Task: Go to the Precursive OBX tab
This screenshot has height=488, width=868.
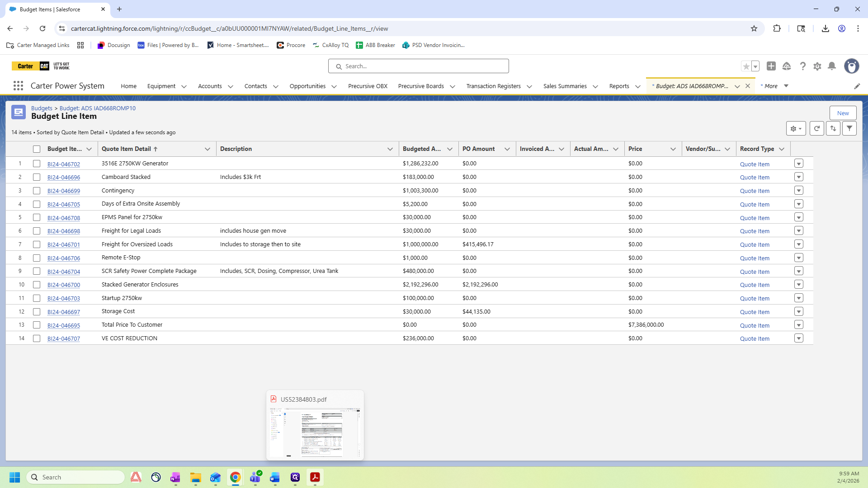Action: 368,86
